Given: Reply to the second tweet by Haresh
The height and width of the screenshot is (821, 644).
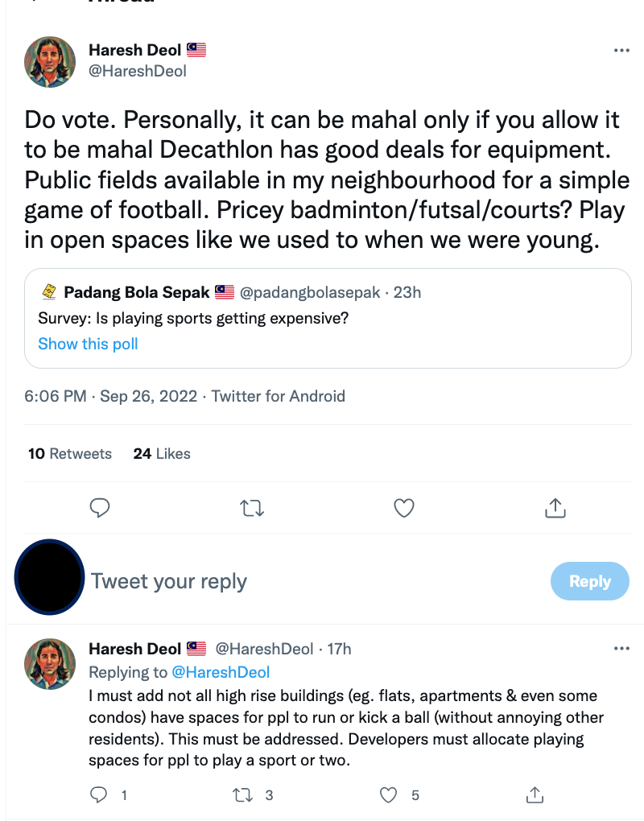Looking at the screenshot, I should pos(100,795).
